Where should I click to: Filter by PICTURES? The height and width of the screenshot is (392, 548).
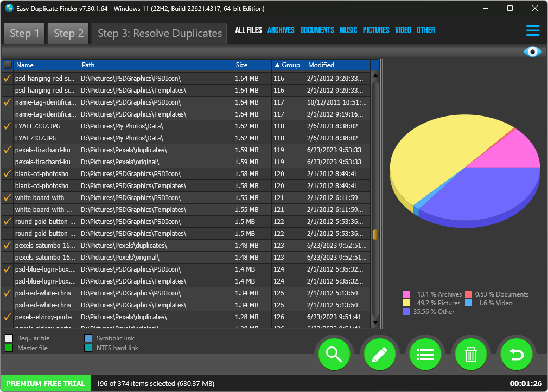point(376,30)
